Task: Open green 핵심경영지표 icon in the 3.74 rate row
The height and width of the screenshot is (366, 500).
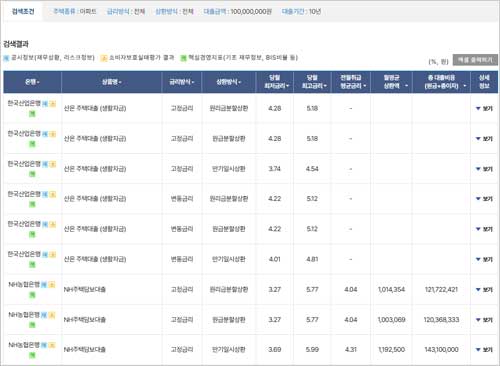Action: pos(32,174)
